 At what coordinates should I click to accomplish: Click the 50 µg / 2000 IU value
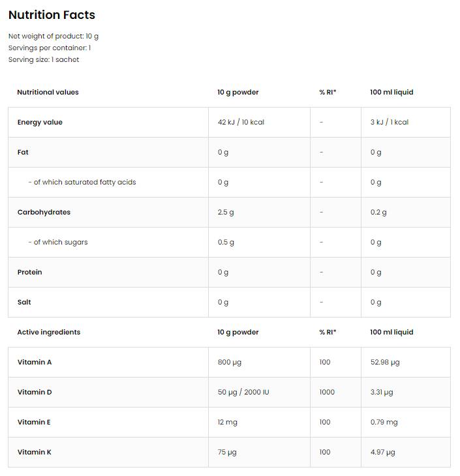pyautogui.click(x=243, y=392)
